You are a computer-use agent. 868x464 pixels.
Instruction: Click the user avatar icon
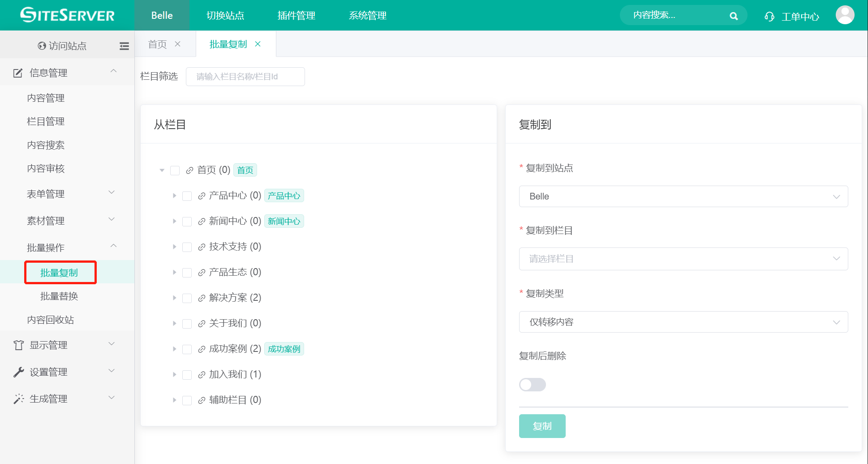(845, 15)
